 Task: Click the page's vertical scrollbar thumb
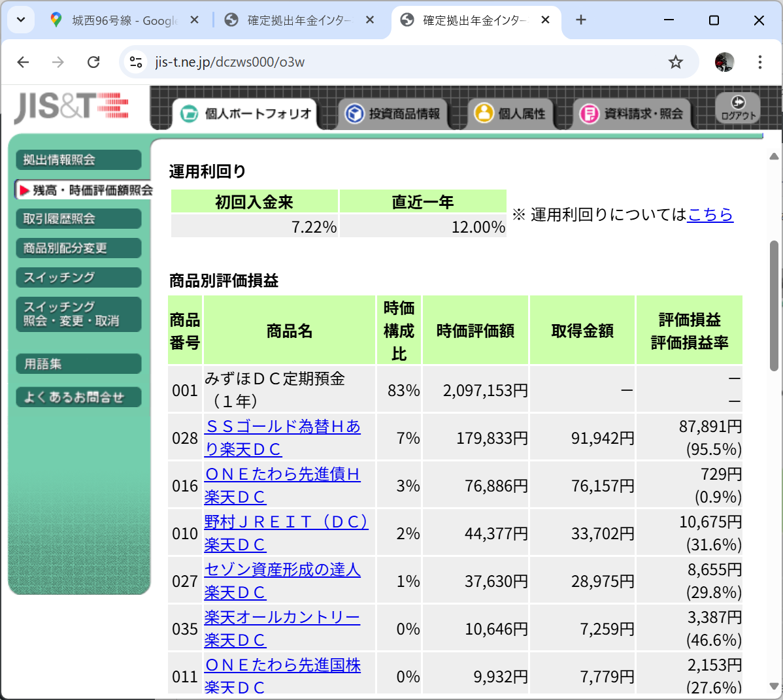[x=774, y=305]
